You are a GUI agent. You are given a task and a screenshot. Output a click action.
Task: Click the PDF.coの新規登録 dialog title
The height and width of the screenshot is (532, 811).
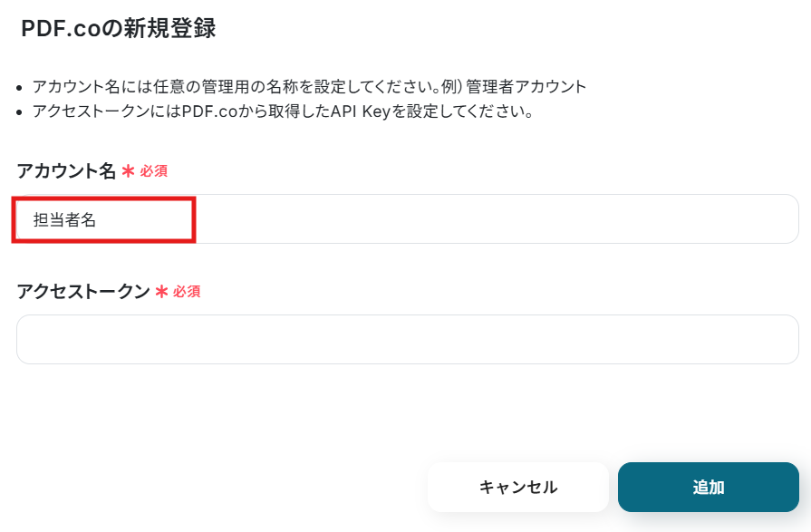(x=118, y=28)
